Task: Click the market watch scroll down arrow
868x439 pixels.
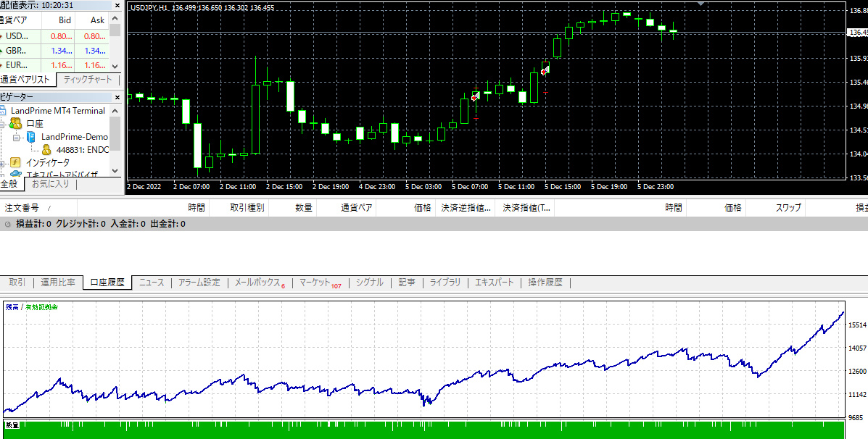Action: pos(115,66)
